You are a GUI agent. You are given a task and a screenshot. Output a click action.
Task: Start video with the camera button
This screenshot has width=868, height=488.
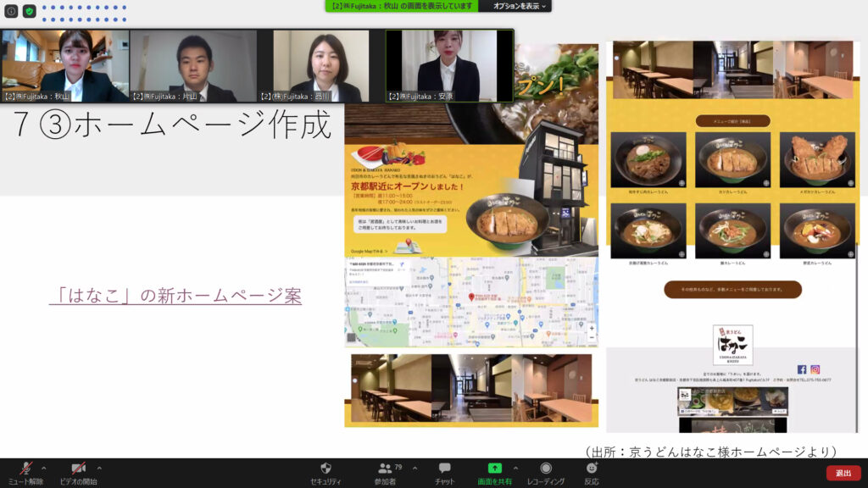click(79, 473)
